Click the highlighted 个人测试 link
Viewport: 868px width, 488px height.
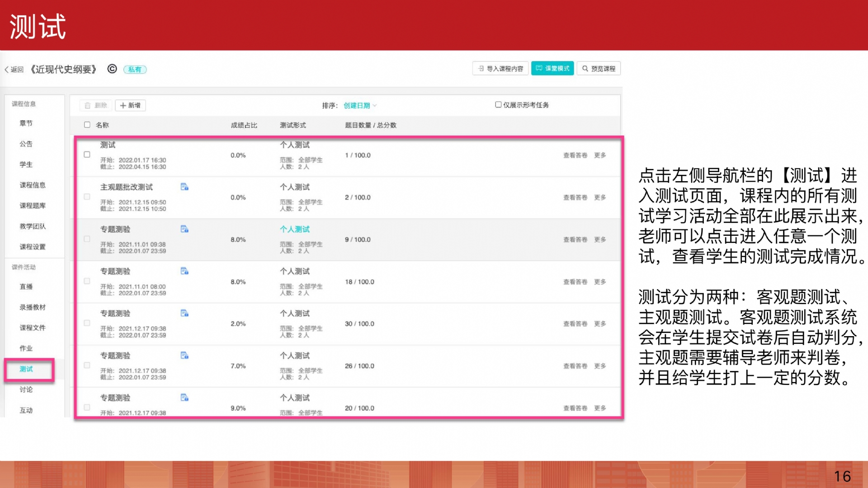pos(295,230)
